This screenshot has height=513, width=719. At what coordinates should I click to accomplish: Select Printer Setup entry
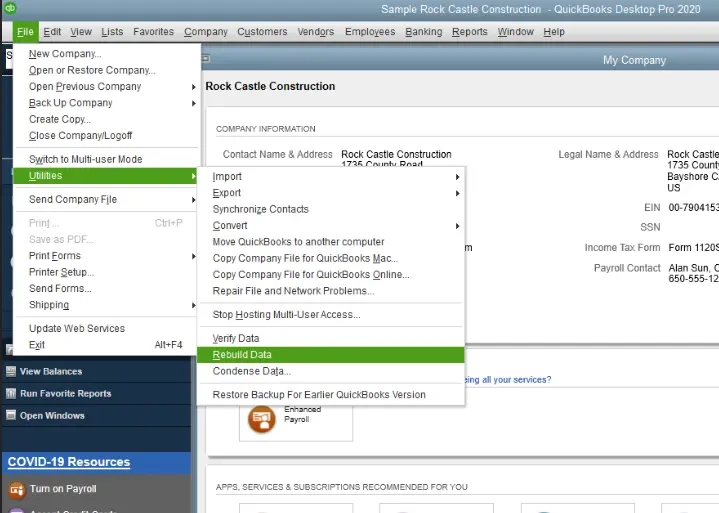(107, 272)
